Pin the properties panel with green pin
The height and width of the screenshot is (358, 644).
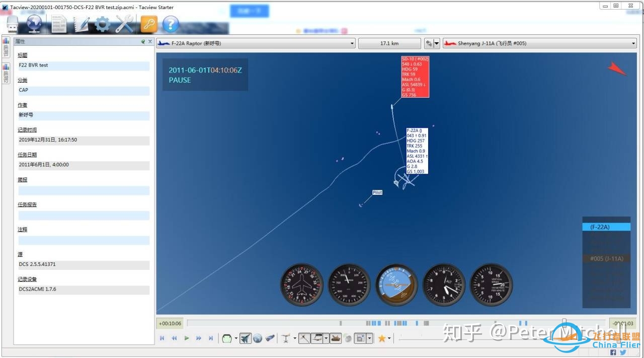tap(143, 42)
